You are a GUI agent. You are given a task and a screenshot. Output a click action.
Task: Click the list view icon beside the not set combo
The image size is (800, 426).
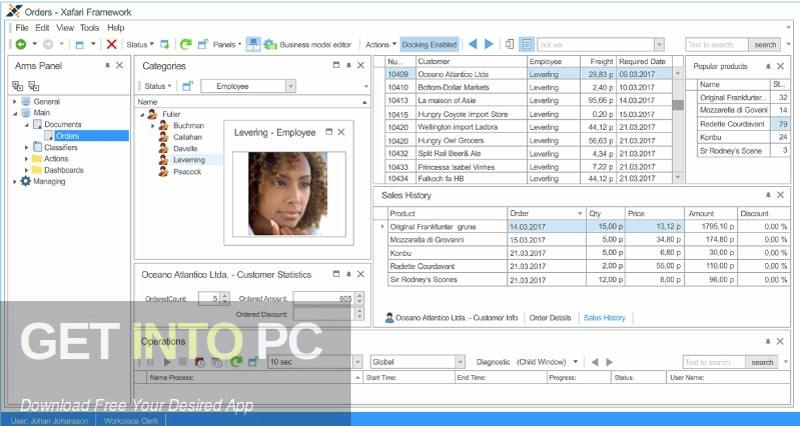527,44
